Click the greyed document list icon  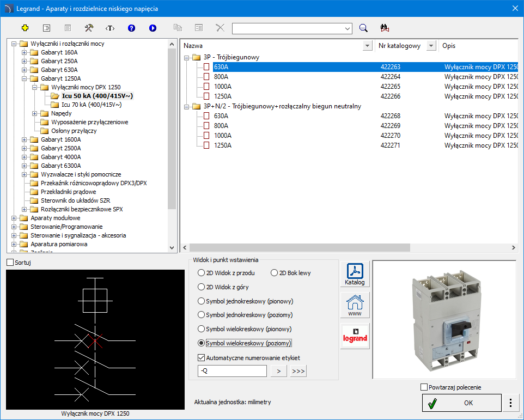68,28
